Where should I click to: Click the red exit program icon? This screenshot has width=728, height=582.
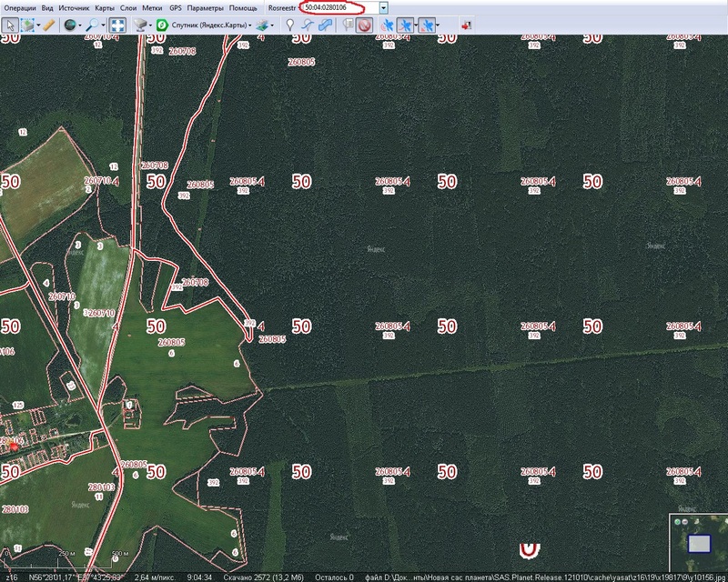coord(467,25)
